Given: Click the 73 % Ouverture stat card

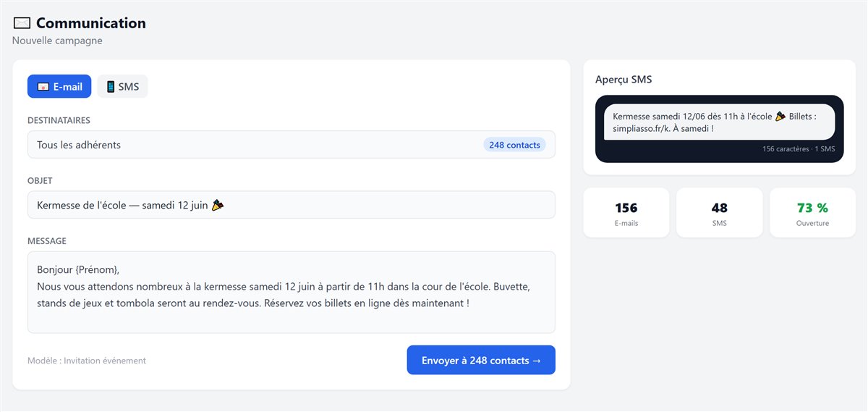Looking at the screenshot, I should point(812,213).
